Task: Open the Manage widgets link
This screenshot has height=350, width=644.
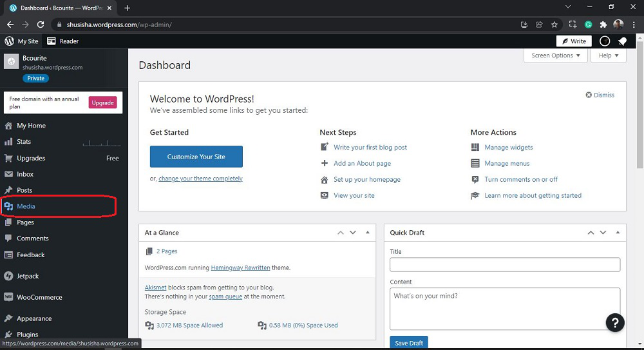Action: [x=509, y=147]
